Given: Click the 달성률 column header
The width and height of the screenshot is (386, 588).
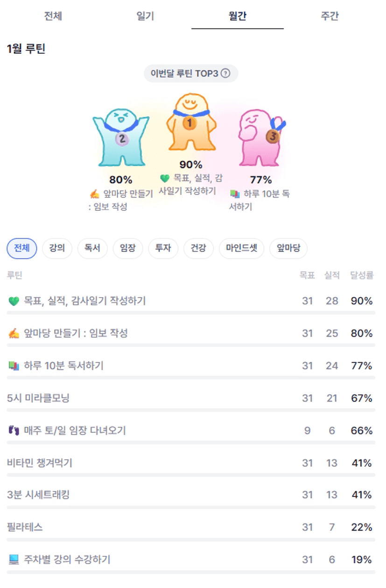Looking at the screenshot, I should click(362, 276).
